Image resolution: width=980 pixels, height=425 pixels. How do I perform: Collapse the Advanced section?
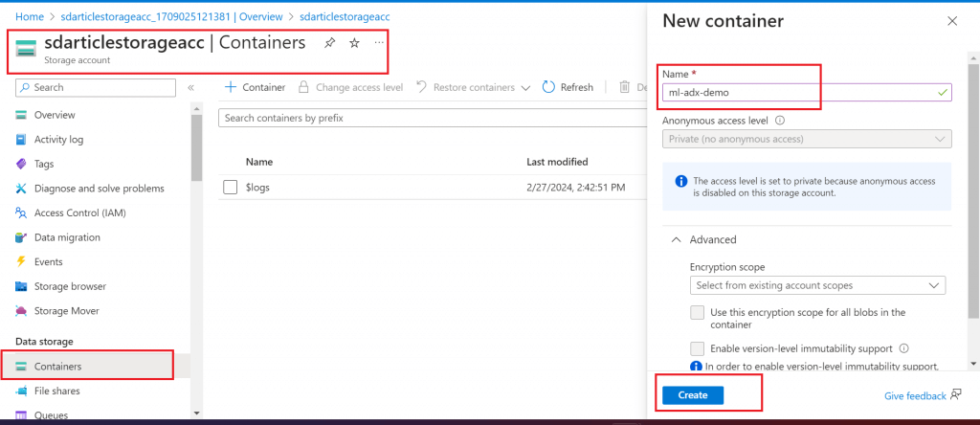677,239
